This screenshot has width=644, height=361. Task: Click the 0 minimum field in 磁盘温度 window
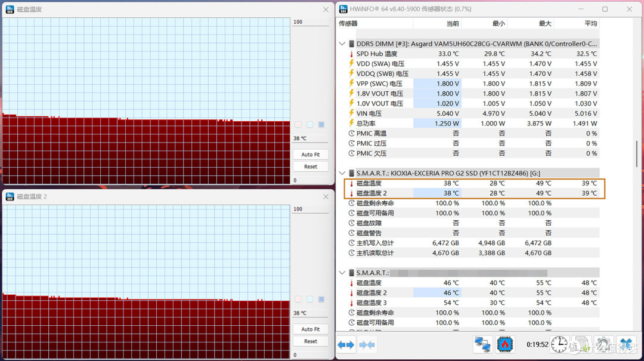coord(310,180)
